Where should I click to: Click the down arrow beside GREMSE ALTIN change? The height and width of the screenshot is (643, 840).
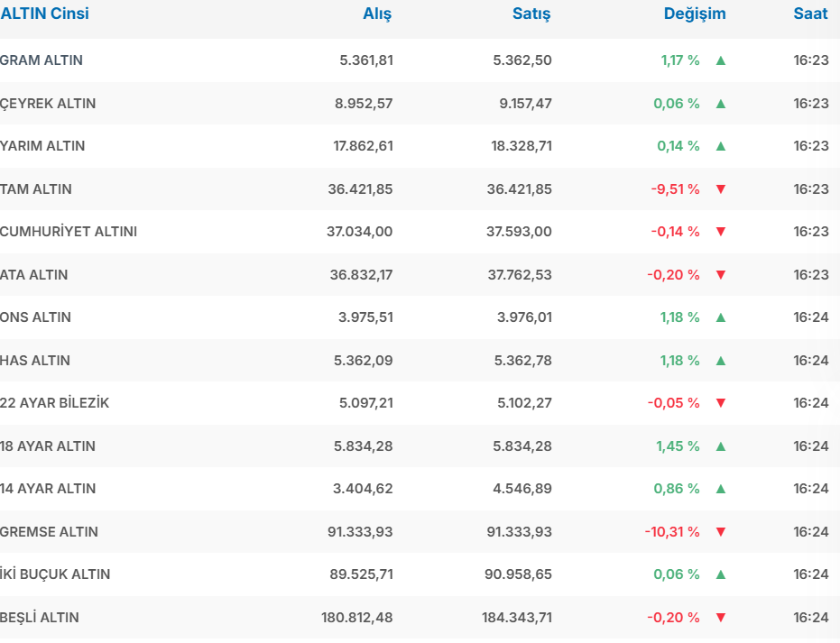tap(720, 532)
